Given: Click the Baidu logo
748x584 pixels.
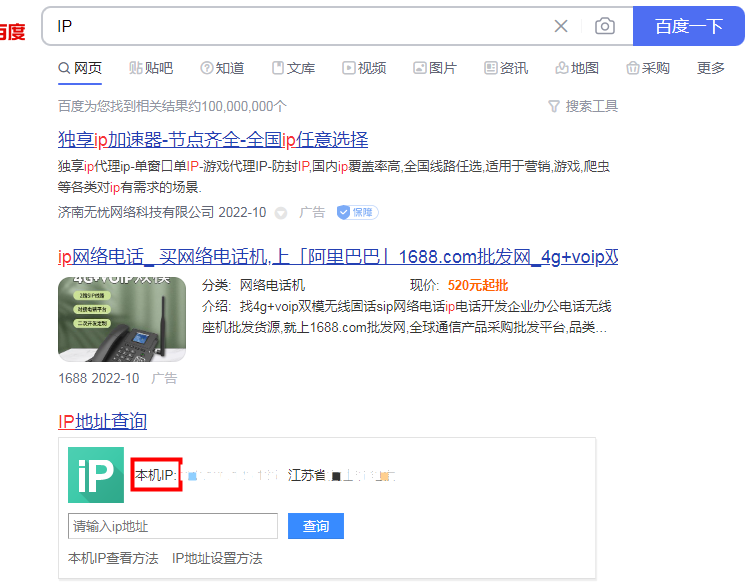Looking at the screenshot, I should pos(12,32).
